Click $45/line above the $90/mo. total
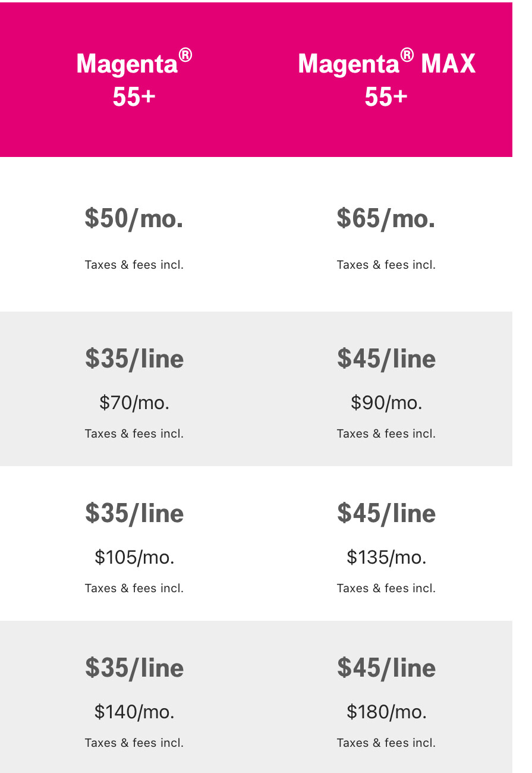Viewport: 532px width, 773px height. coord(386,359)
